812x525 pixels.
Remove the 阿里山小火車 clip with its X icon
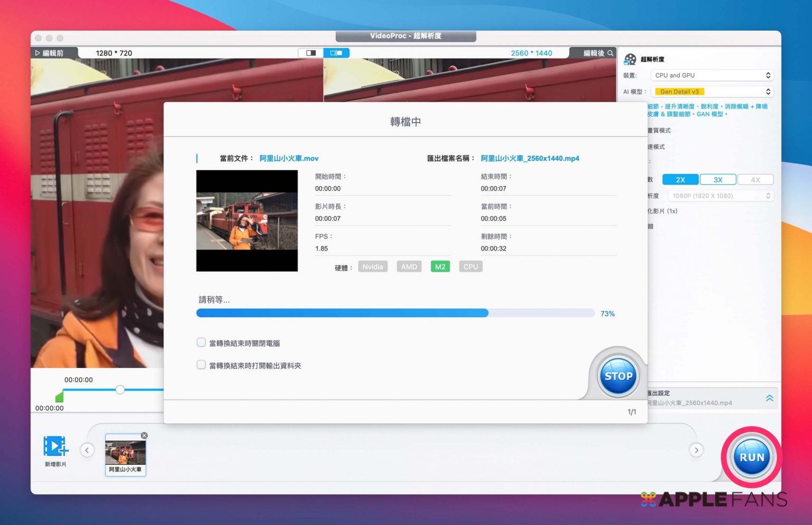tap(144, 436)
